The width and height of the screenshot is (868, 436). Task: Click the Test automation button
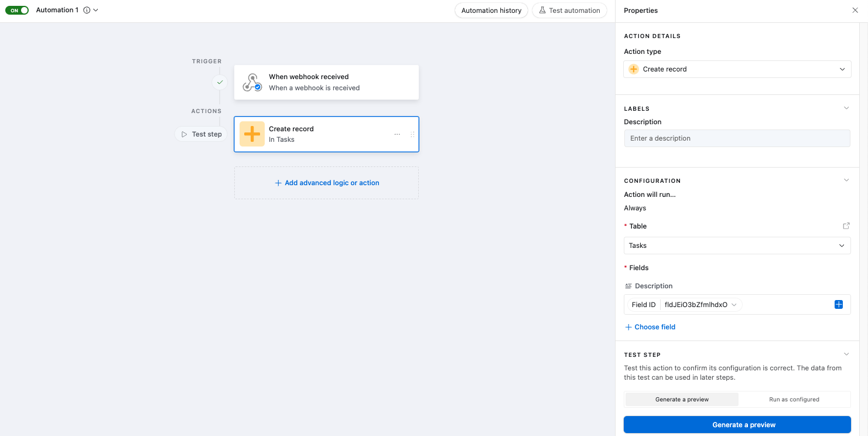point(569,11)
